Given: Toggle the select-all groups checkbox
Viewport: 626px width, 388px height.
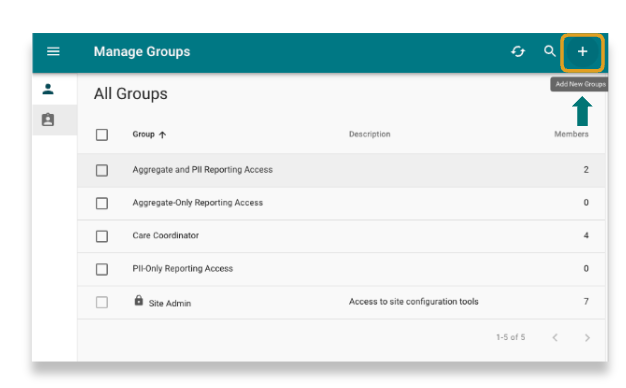Looking at the screenshot, I should tap(102, 135).
